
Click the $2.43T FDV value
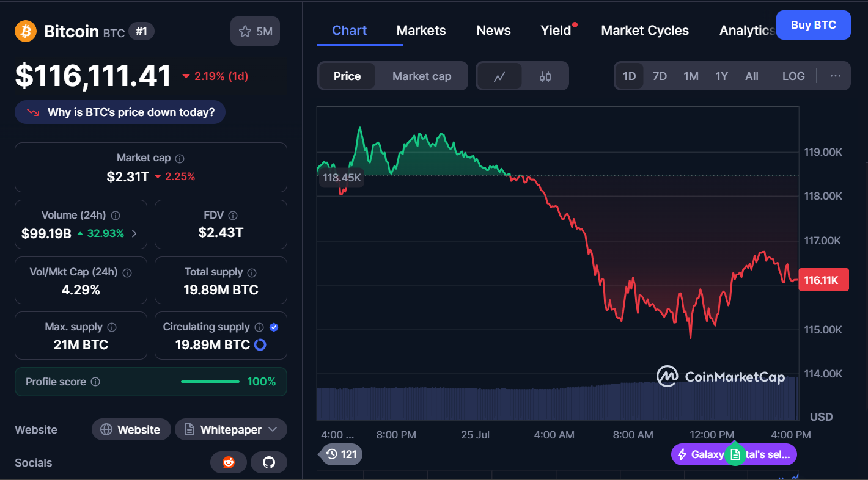(x=221, y=233)
